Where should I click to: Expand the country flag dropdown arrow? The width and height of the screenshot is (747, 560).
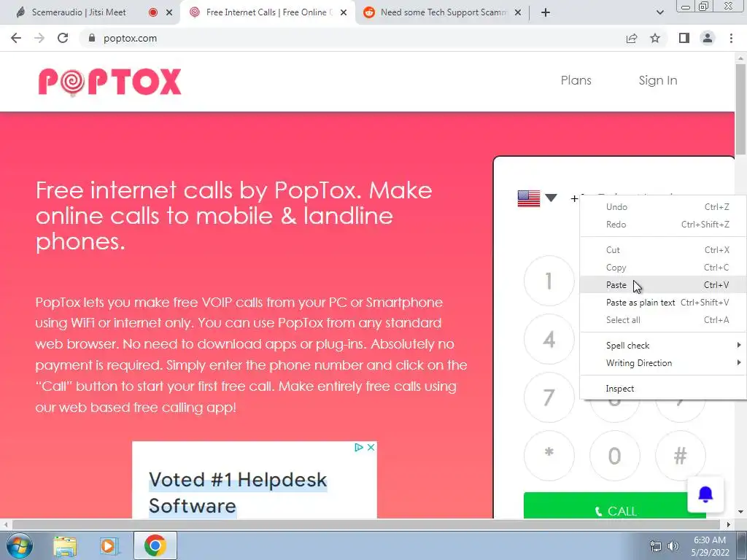pos(551,198)
